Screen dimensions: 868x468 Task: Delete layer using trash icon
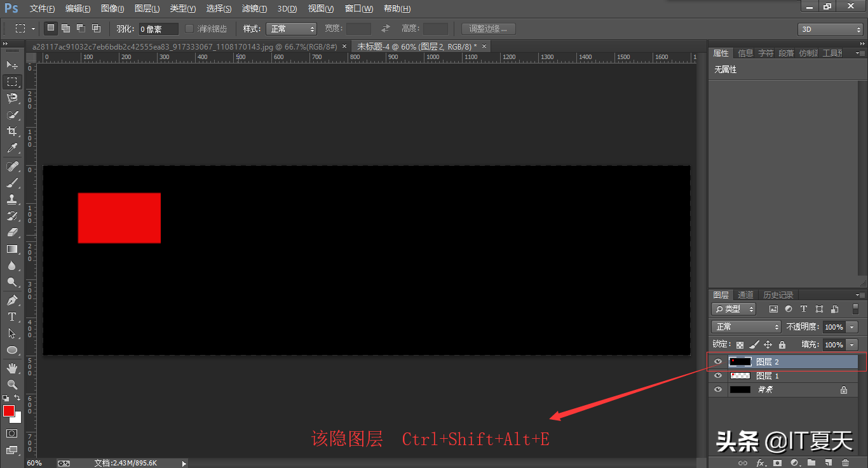(845, 463)
